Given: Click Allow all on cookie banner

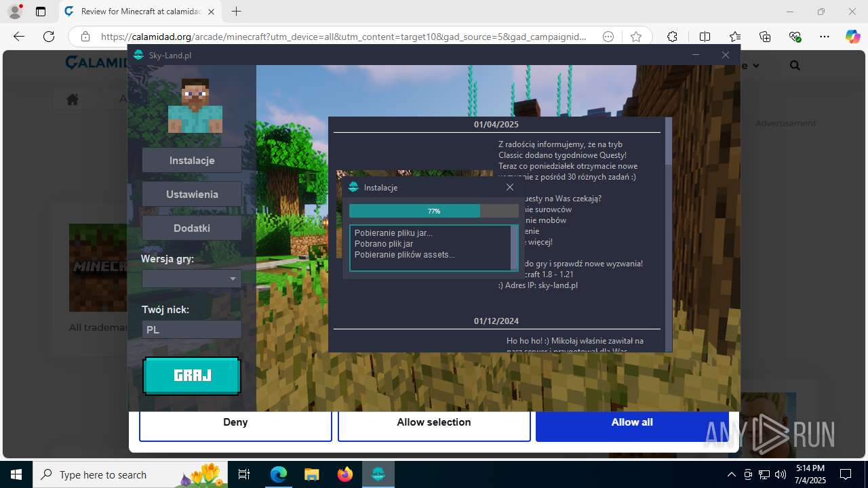Looking at the screenshot, I should [632, 422].
